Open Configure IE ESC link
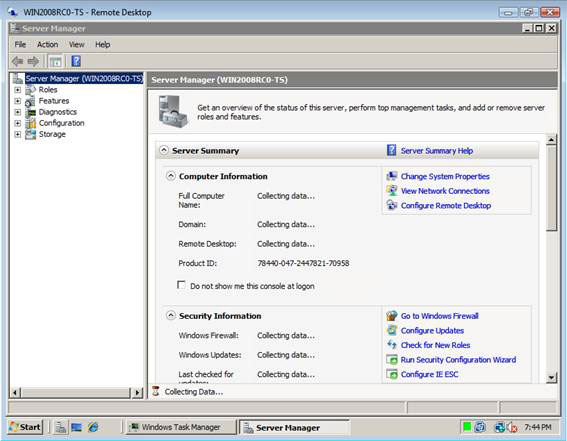 point(429,374)
